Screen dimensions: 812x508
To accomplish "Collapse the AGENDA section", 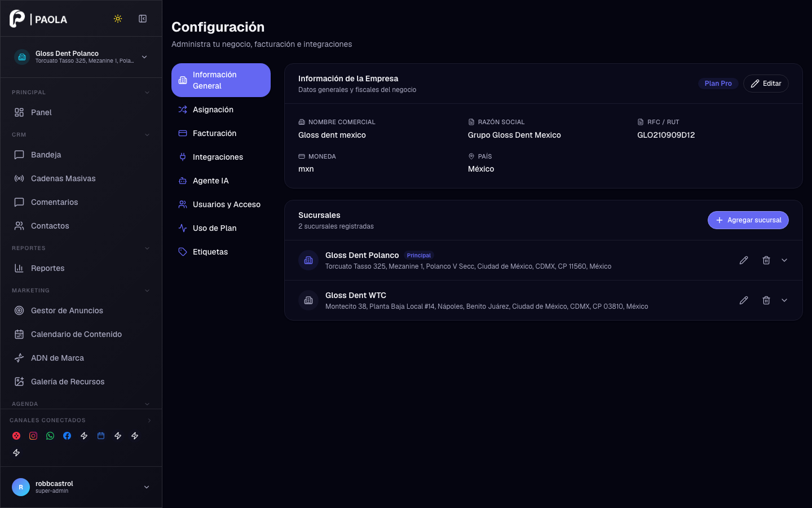I will click(147, 404).
